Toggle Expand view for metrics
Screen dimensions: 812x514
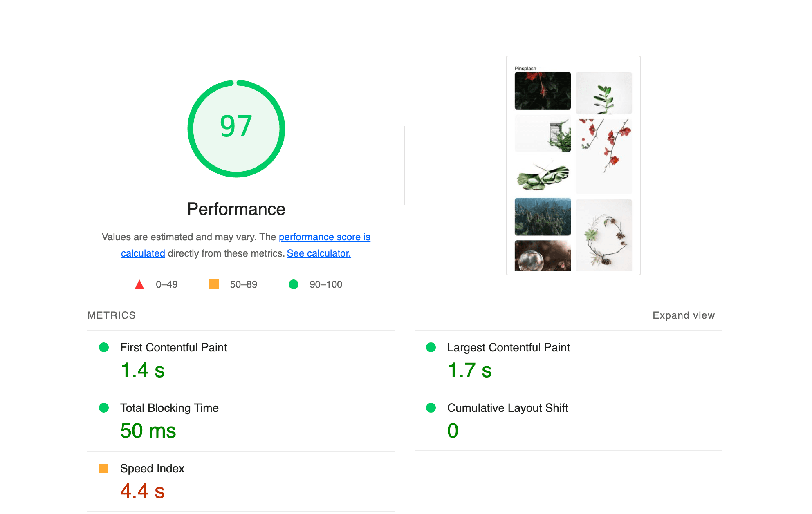pos(684,315)
